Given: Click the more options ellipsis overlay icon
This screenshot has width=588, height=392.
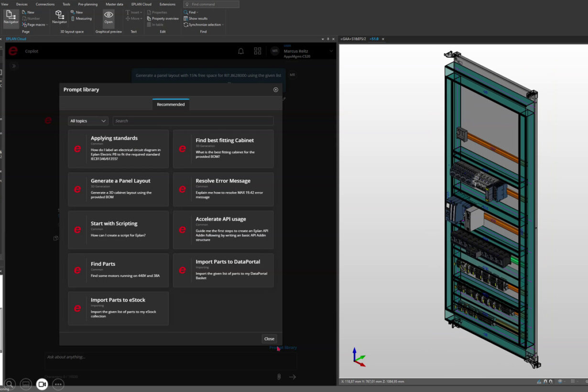Looking at the screenshot, I should click(x=58, y=384).
